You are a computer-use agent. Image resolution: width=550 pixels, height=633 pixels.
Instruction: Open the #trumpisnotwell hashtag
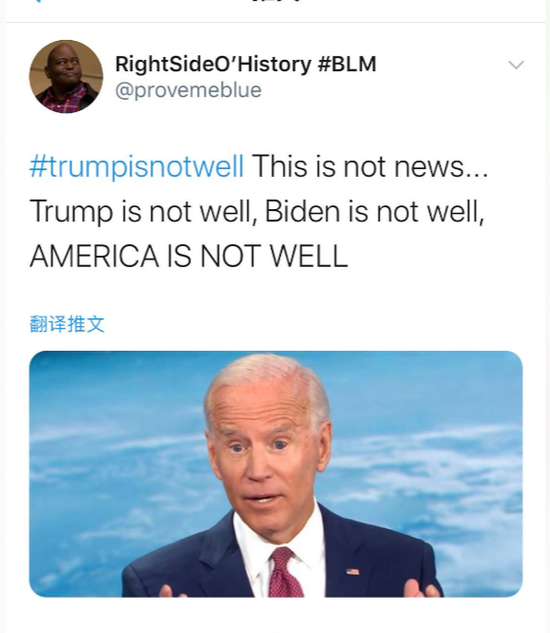tap(136, 166)
